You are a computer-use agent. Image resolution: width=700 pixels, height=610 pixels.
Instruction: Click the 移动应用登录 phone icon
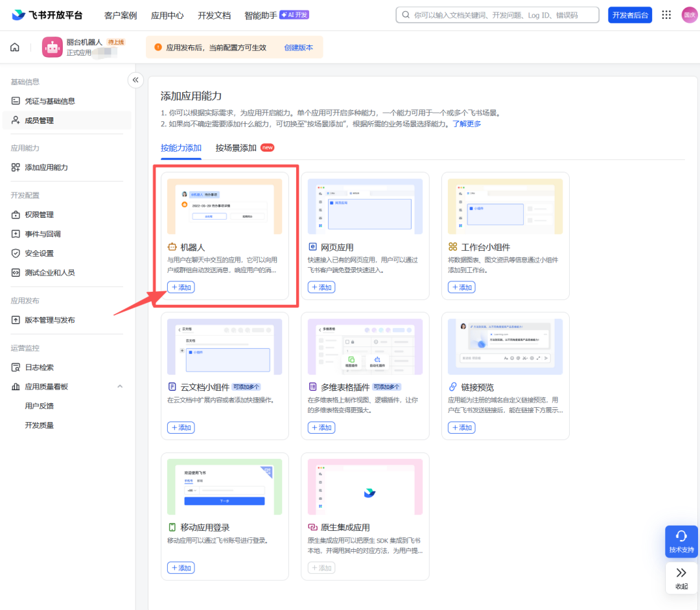[x=172, y=527]
